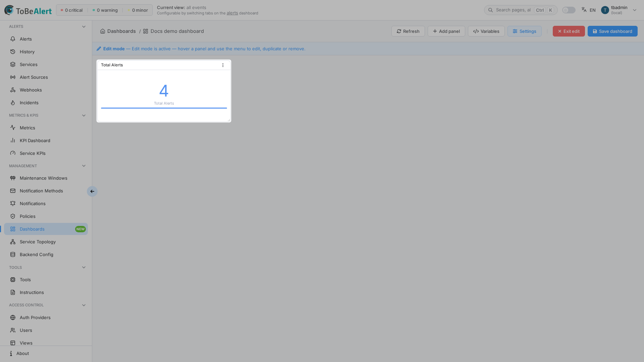Click the Alerts bell icon in sidebar
Screen dimensions: 644x362
13,39
